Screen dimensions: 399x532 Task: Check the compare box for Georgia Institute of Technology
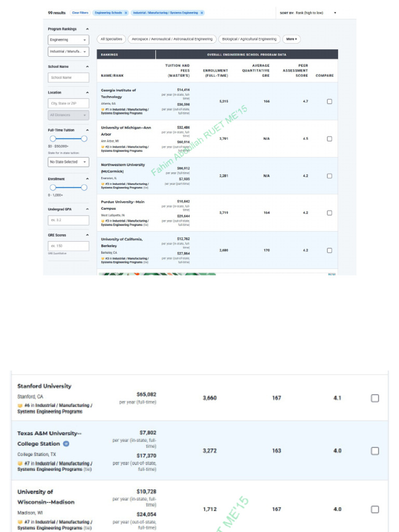[329, 101]
